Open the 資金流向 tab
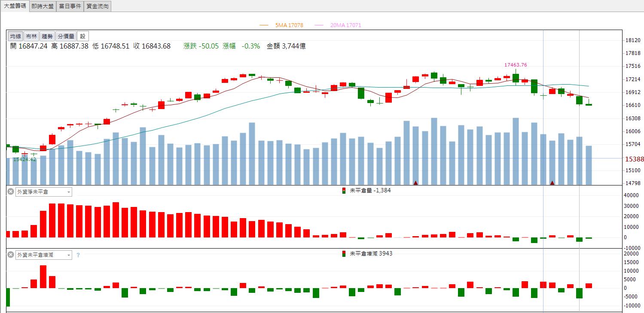 (98, 6)
